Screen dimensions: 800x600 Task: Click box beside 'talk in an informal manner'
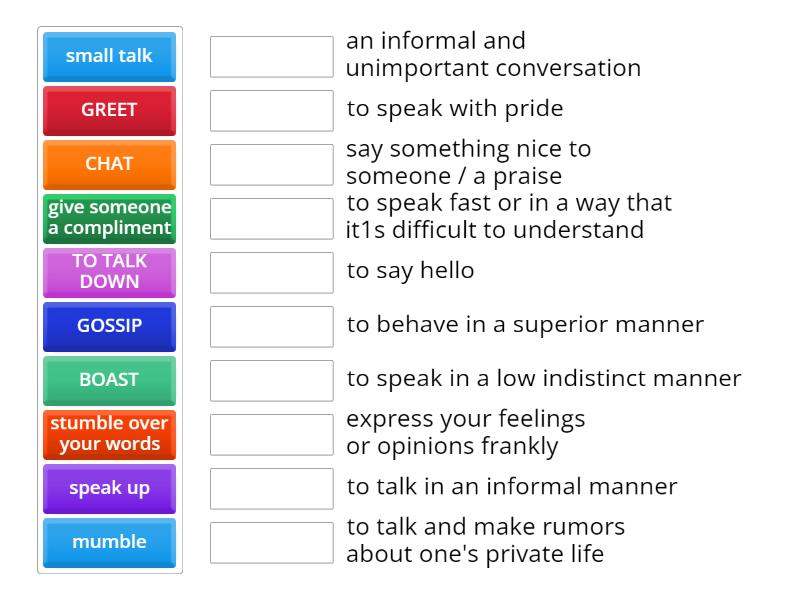coord(271,489)
